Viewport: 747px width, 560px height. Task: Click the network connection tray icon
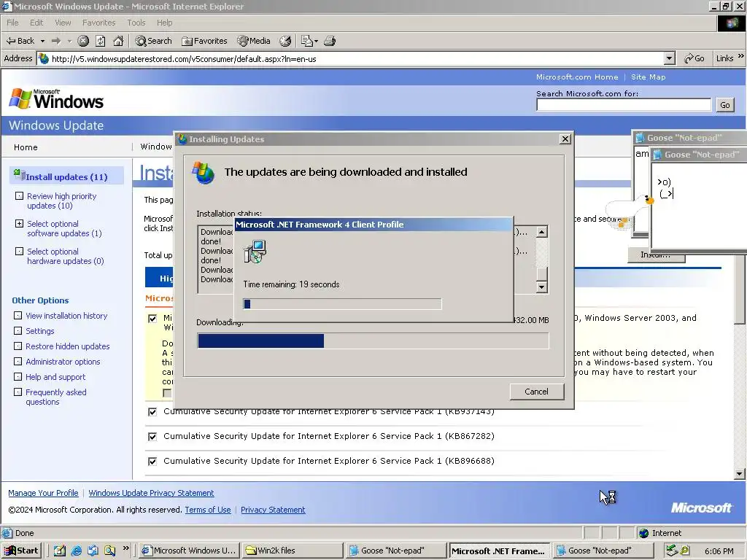click(x=672, y=551)
